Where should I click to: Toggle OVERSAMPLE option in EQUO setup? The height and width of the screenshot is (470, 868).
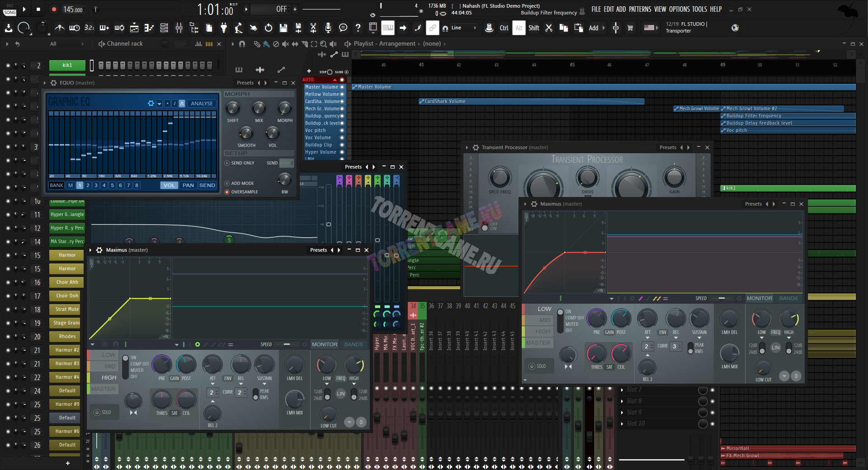point(227,192)
